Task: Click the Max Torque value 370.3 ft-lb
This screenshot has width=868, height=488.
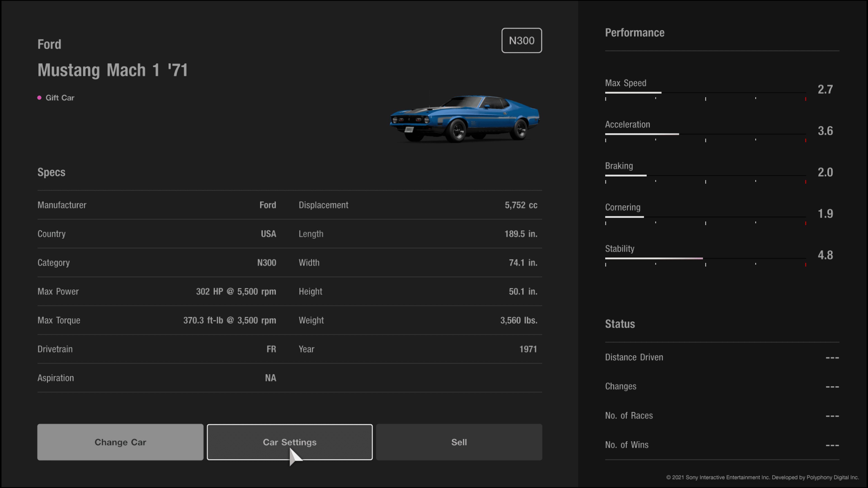Action: (x=229, y=320)
